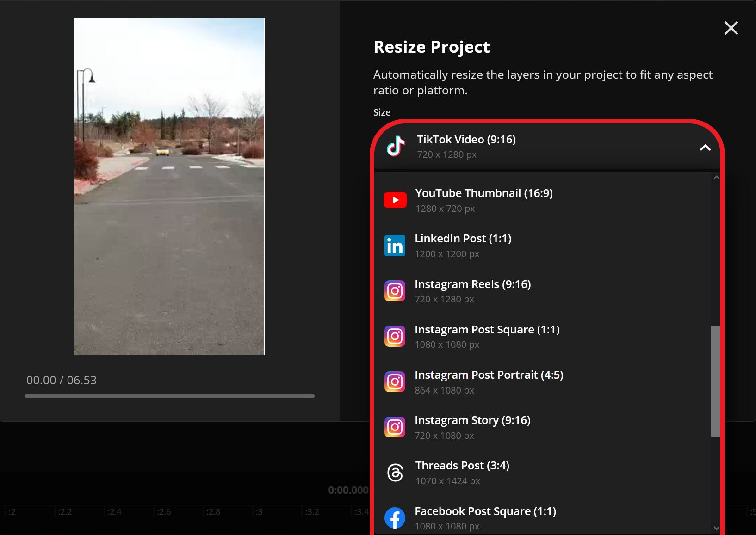Screen dimensions: 756x535
Task: Select the TikTok icon in the size list
Action: click(395, 147)
